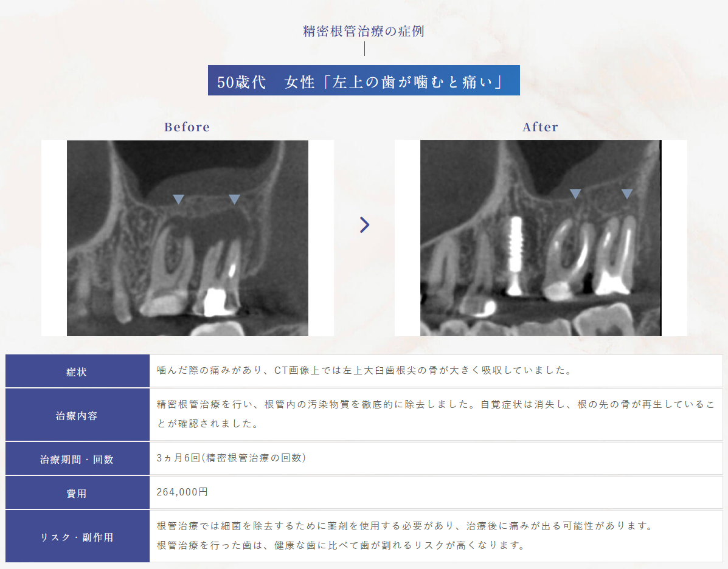728x569 pixels.
Task: Select the 費用 row header
Action: (77, 492)
